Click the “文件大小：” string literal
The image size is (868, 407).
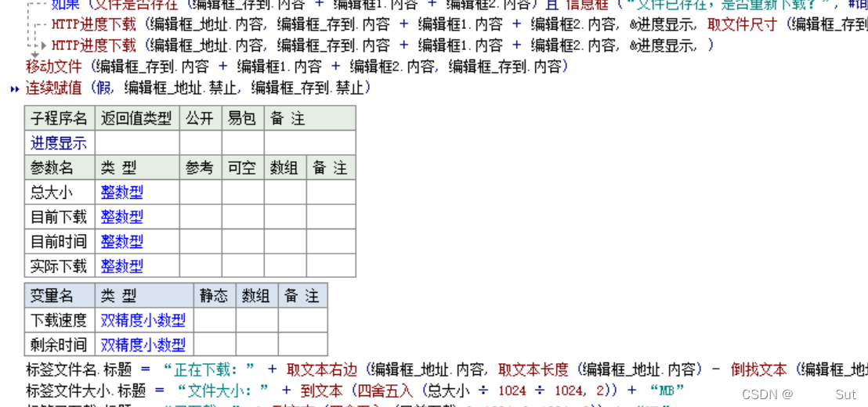[223, 391]
